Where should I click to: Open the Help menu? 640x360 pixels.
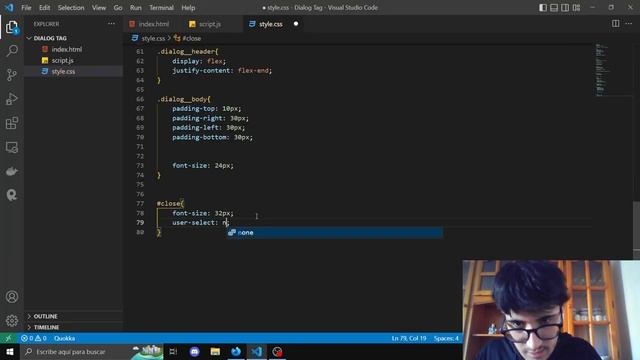point(188,7)
